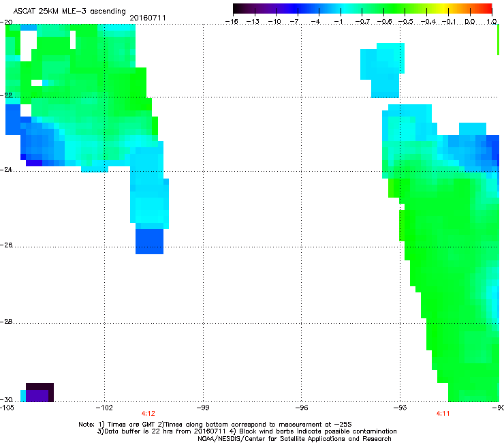Select color bar label "-13"

pyautogui.click(x=253, y=22)
